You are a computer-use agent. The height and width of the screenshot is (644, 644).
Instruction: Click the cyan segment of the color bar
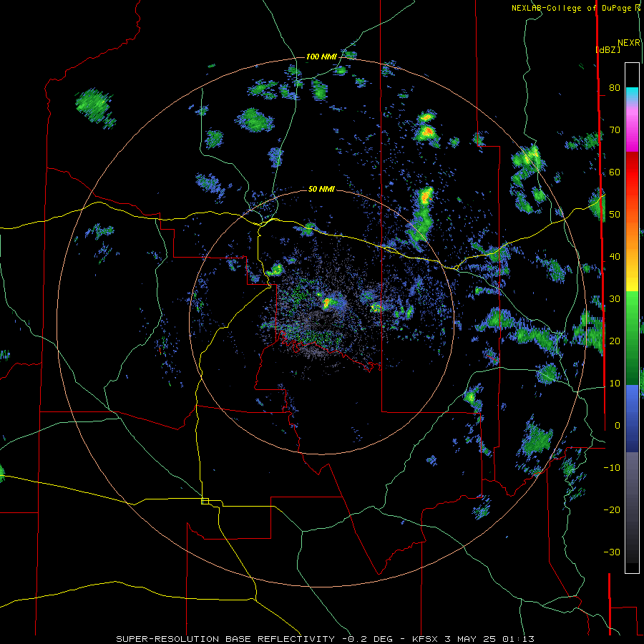pyautogui.click(x=632, y=92)
